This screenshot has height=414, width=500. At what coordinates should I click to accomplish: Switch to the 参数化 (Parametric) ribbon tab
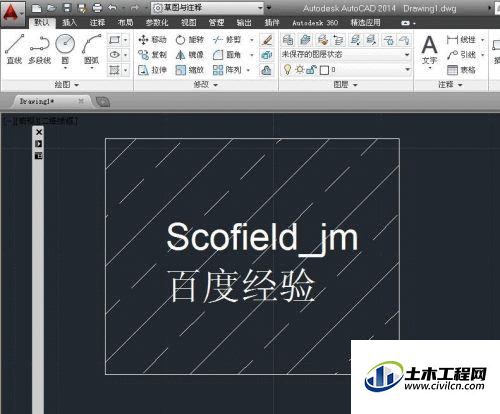point(157,23)
